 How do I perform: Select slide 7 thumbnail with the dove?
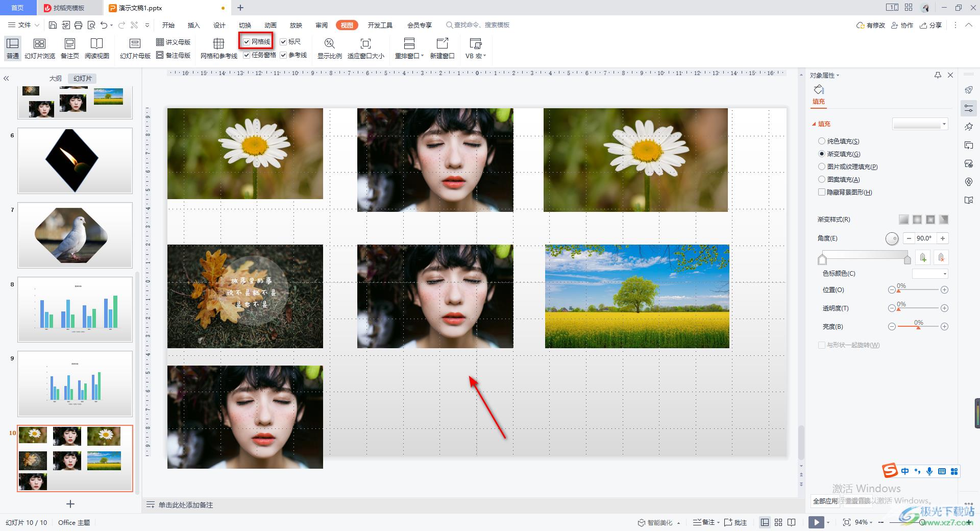pos(75,235)
